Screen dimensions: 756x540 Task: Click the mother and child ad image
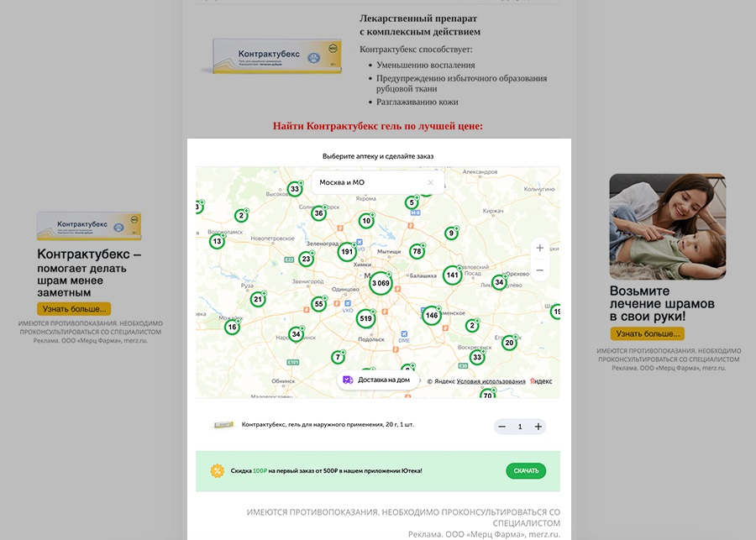click(x=667, y=227)
